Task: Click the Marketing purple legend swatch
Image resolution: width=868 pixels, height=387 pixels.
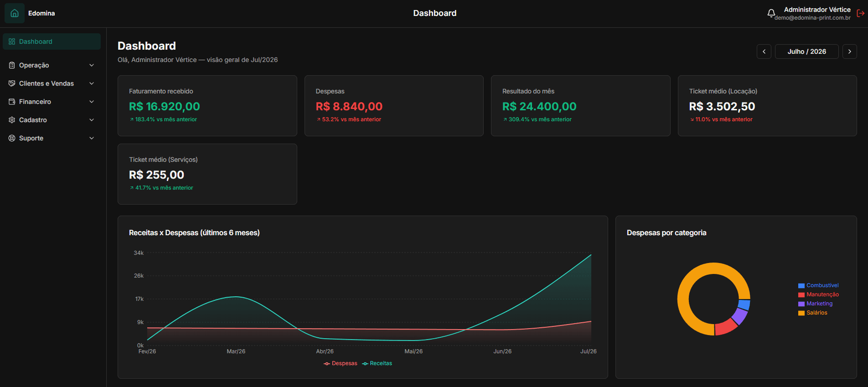Action: pyautogui.click(x=801, y=304)
